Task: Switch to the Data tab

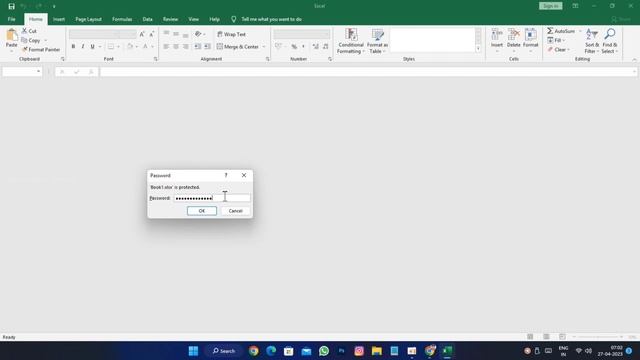Action: (147, 19)
